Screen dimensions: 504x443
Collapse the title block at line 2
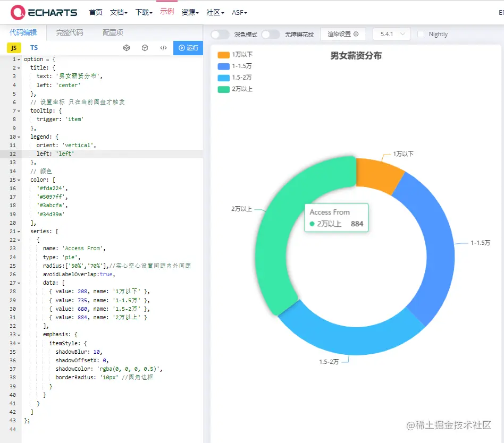pyautogui.click(x=19, y=68)
